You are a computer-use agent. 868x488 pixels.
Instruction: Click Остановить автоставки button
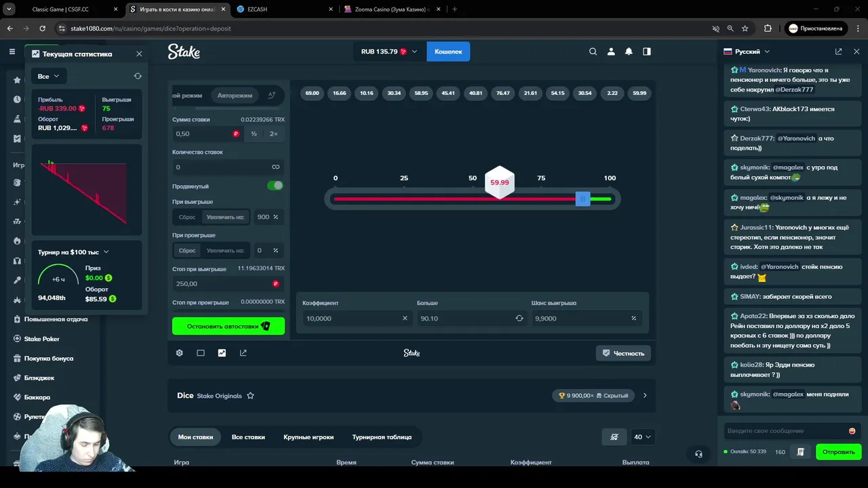229,326
